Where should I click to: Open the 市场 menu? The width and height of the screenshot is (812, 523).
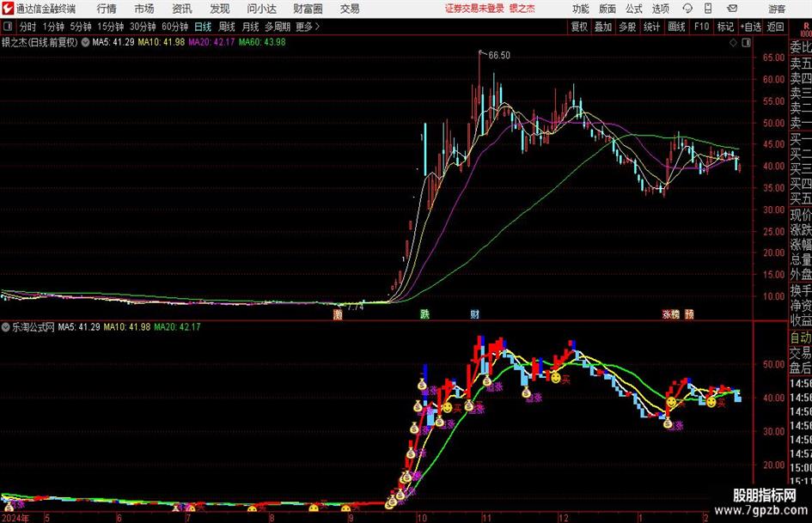tap(144, 9)
